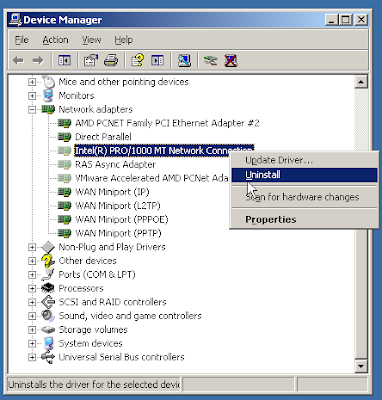Open the Help menu
This screenshot has width=382, height=400.
tap(124, 40)
